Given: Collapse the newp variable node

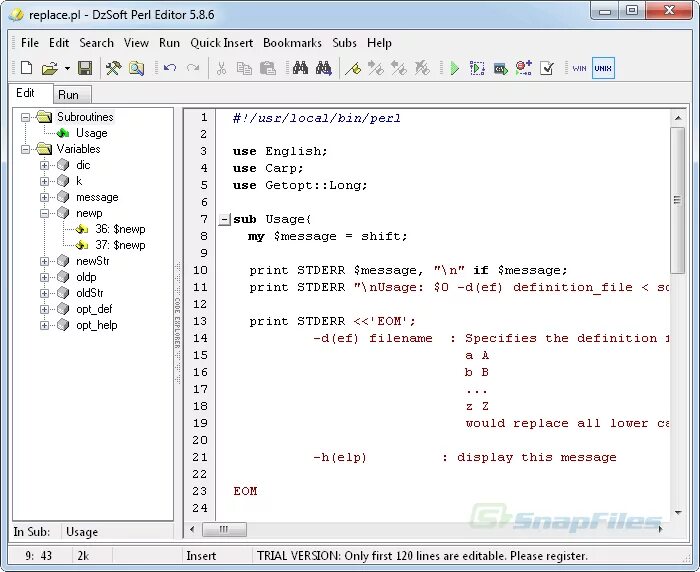Looking at the screenshot, I should click(x=44, y=213).
